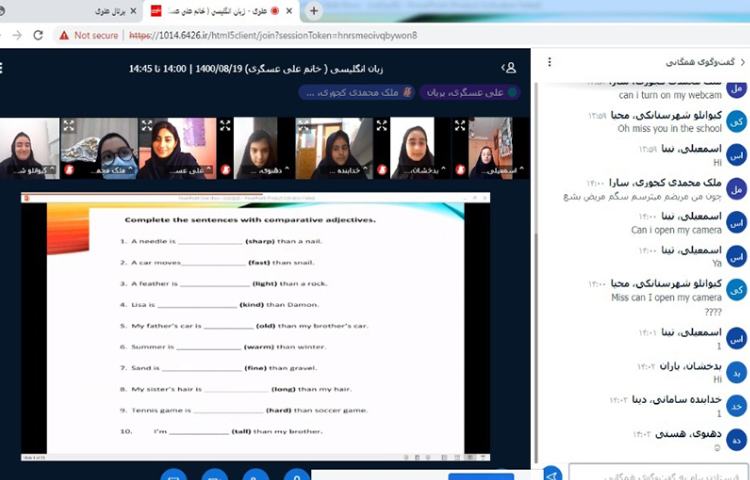Viewport: 750px width, 480px height.
Task: Fullscreen the ملک محمدی webcam with mask
Action: click(69, 126)
